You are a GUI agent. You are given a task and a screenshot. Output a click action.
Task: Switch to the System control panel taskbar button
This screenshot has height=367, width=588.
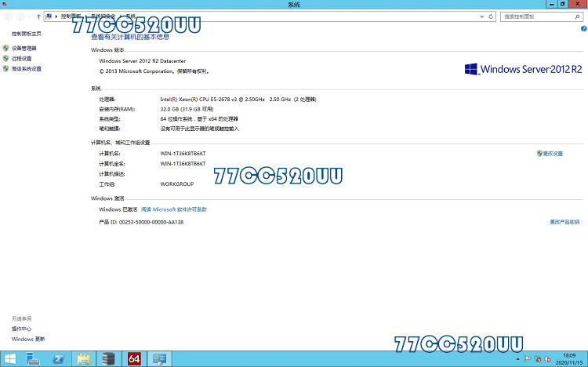(159, 359)
